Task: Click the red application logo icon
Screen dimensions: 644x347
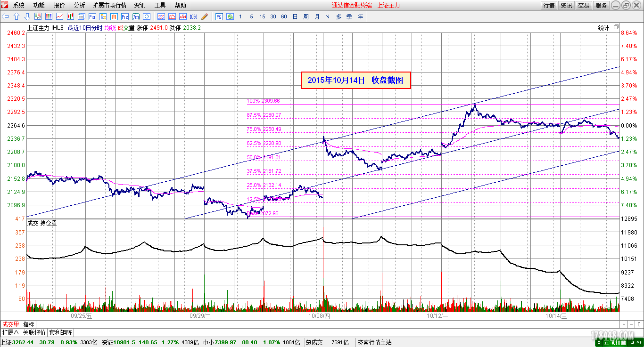Action: pos(5,5)
